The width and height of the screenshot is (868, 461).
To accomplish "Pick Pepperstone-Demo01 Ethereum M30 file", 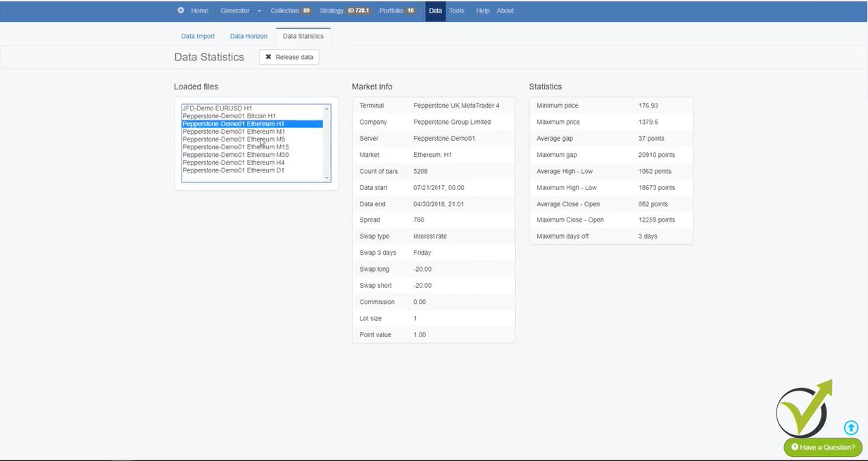I will (235, 155).
